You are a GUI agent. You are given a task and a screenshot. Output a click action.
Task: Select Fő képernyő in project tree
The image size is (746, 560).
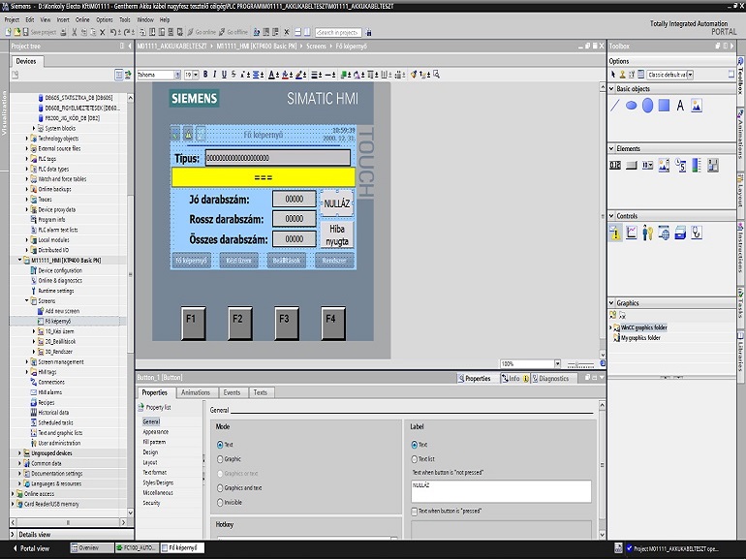(58, 321)
